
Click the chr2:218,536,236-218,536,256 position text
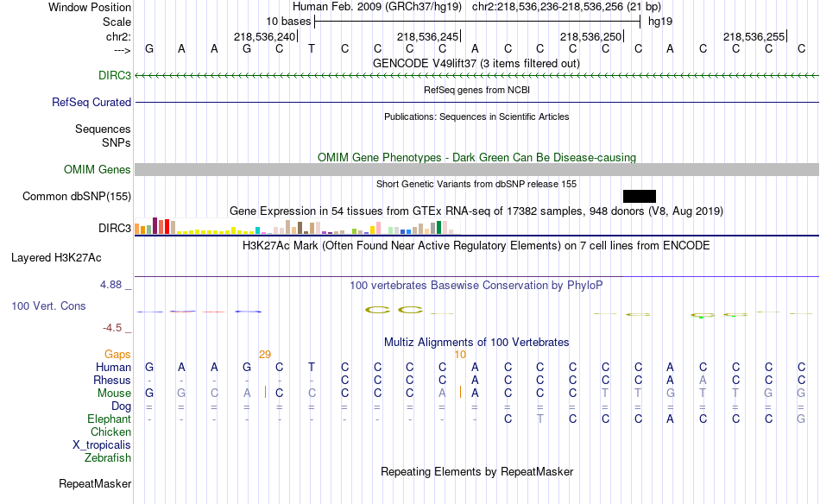click(566, 7)
